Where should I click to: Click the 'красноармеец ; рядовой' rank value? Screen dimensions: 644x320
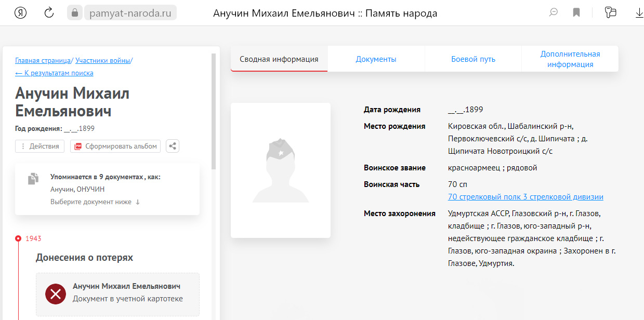click(492, 168)
